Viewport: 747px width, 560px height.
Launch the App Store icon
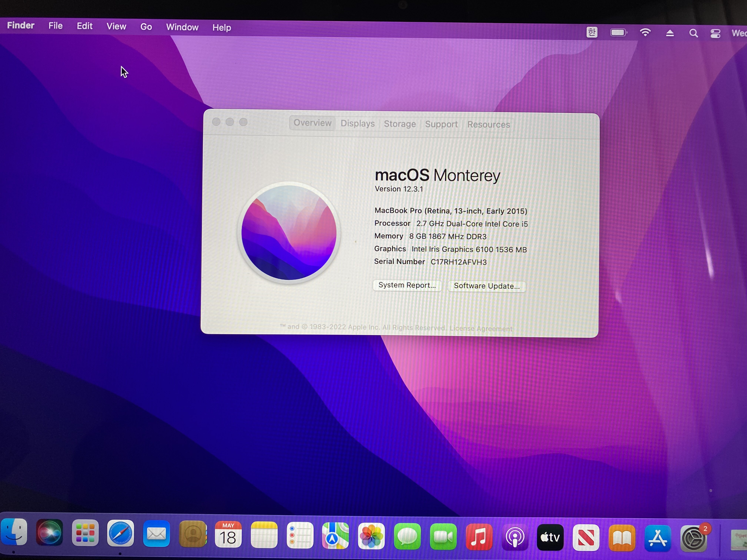tap(658, 539)
